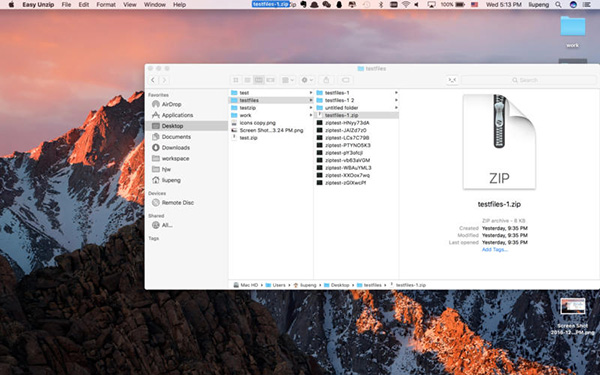Open the Window menu

pyautogui.click(x=155, y=5)
